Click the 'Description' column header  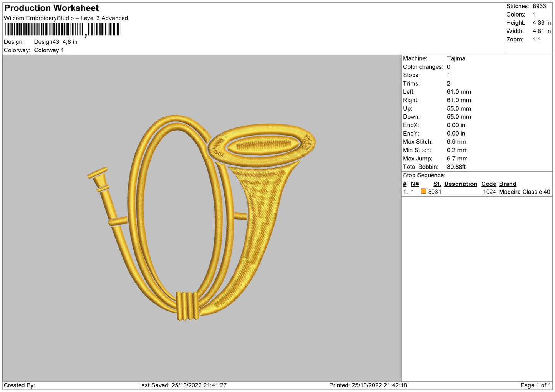coord(461,184)
